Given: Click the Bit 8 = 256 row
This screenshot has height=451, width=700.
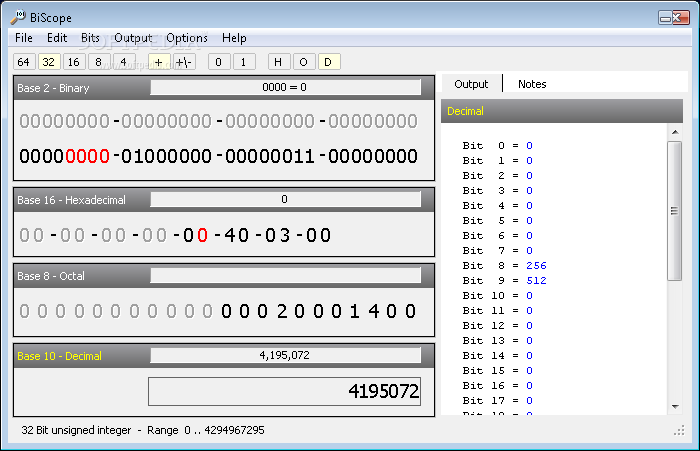Looking at the screenshot, I should pos(504,266).
